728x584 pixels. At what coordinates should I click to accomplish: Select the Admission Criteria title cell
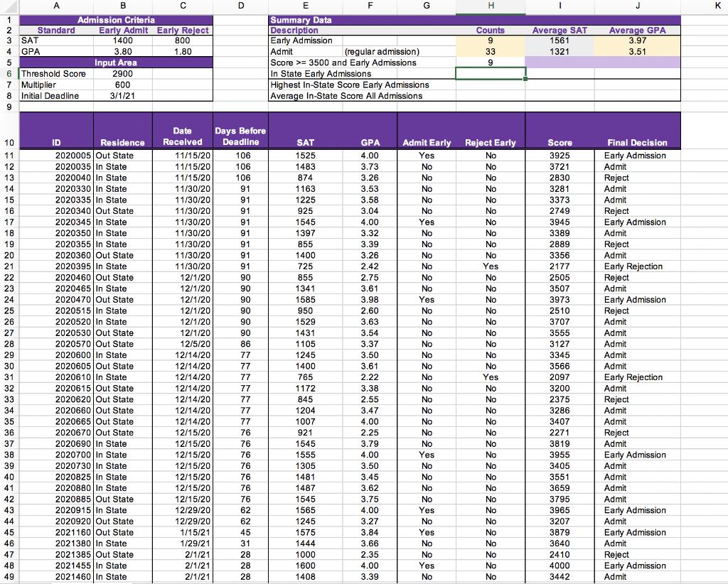(x=116, y=20)
